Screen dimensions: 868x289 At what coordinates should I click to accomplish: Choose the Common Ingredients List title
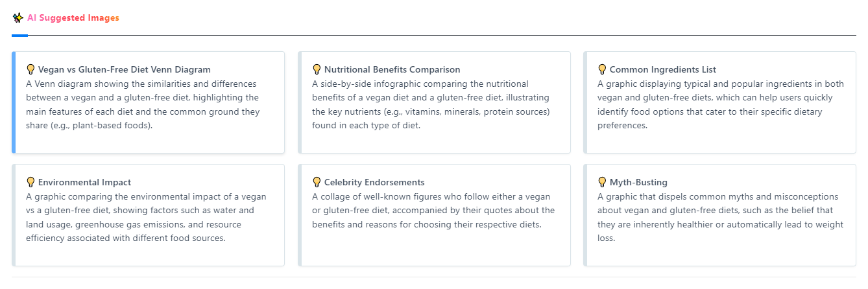pyautogui.click(x=663, y=69)
